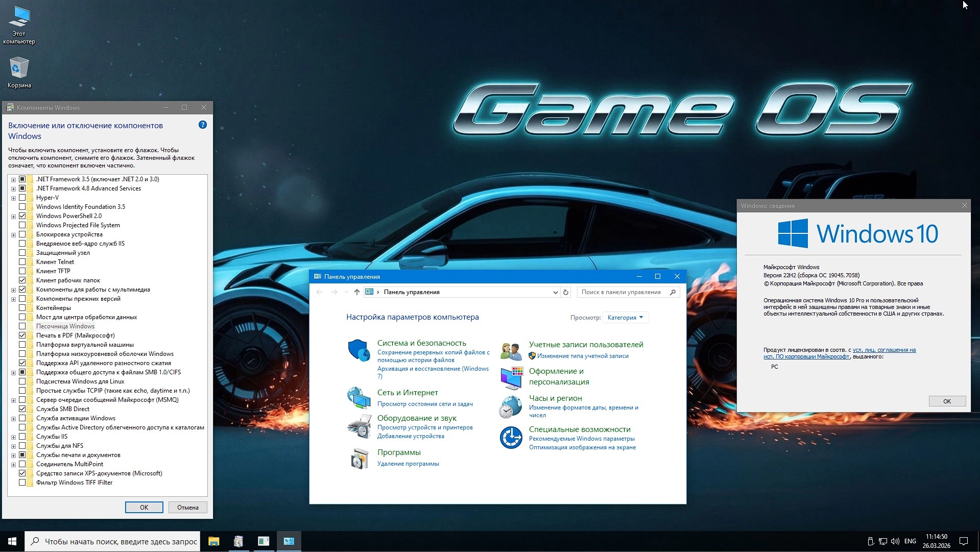Click the Система и безопасность shield icon
The width and height of the screenshot is (980, 552).
click(x=358, y=350)
